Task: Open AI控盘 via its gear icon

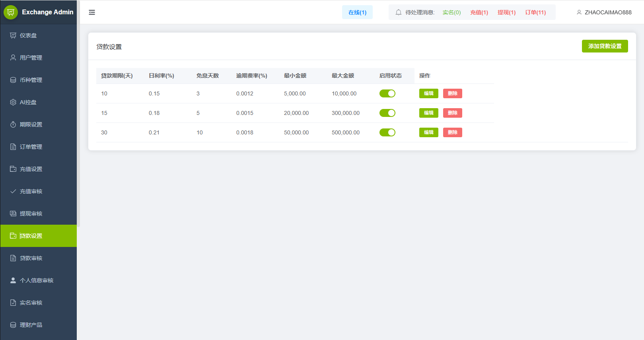Action: click(13, 102)
